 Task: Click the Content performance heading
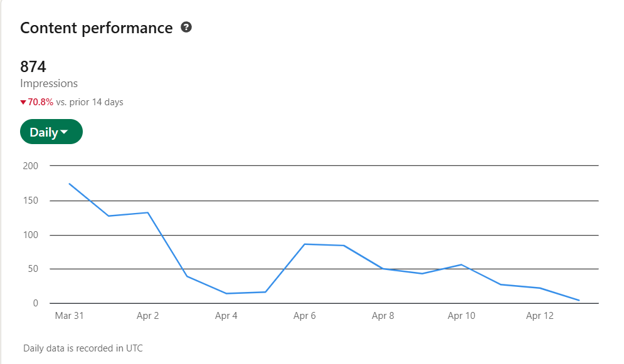(96, 28)
